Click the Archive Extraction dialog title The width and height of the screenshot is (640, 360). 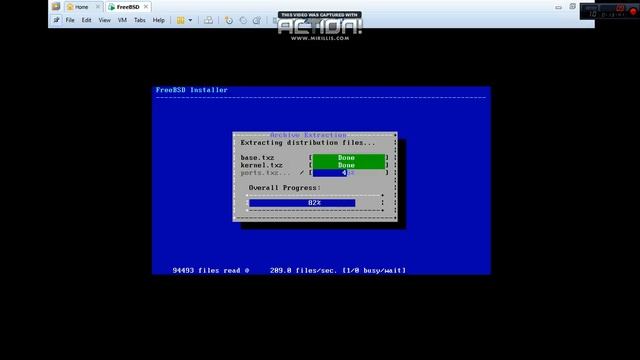(x=308, y=135)
